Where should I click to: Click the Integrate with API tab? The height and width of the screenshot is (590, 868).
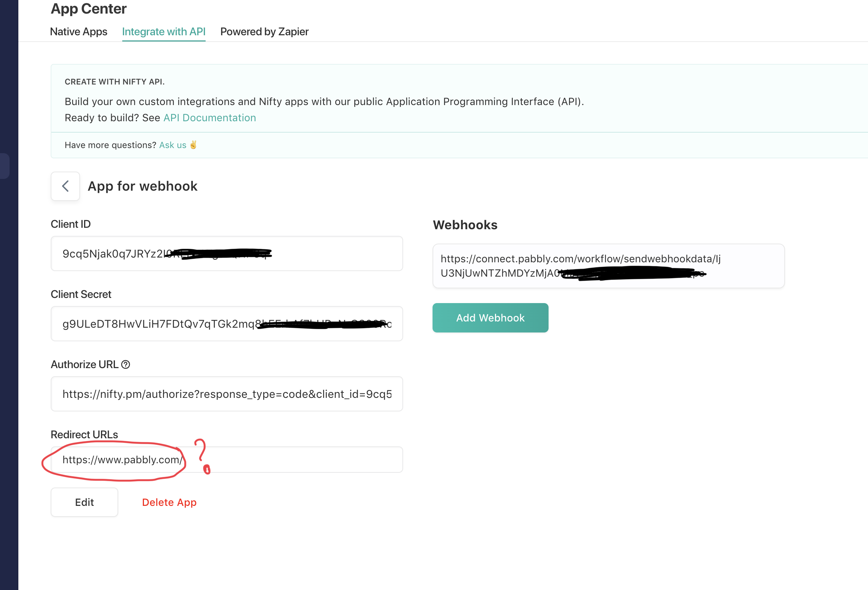(x=164, y=31)
